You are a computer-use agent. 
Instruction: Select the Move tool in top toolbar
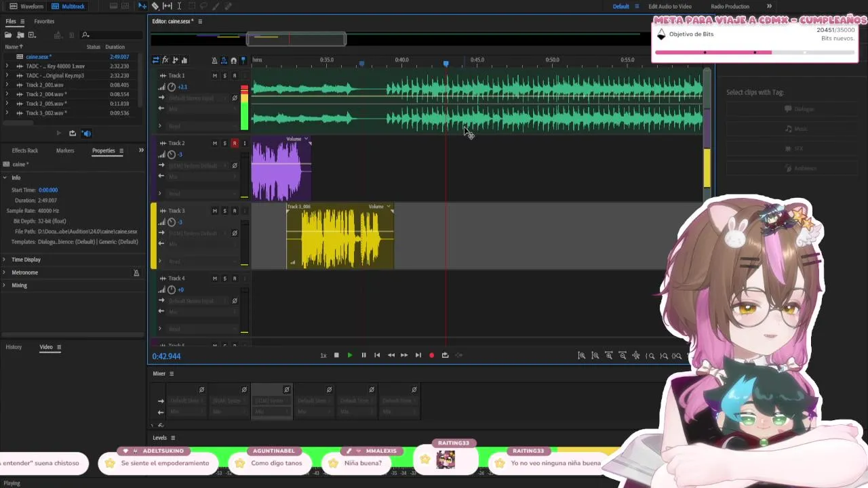point(142,6)
